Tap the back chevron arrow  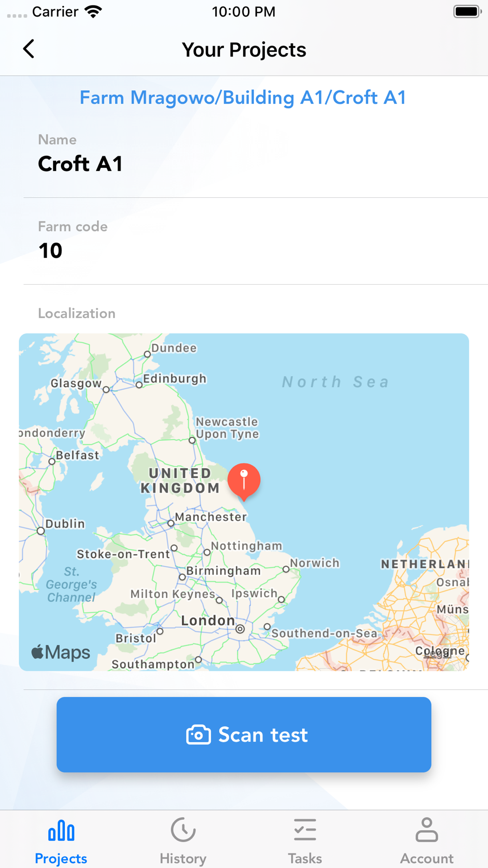(29, 49)
